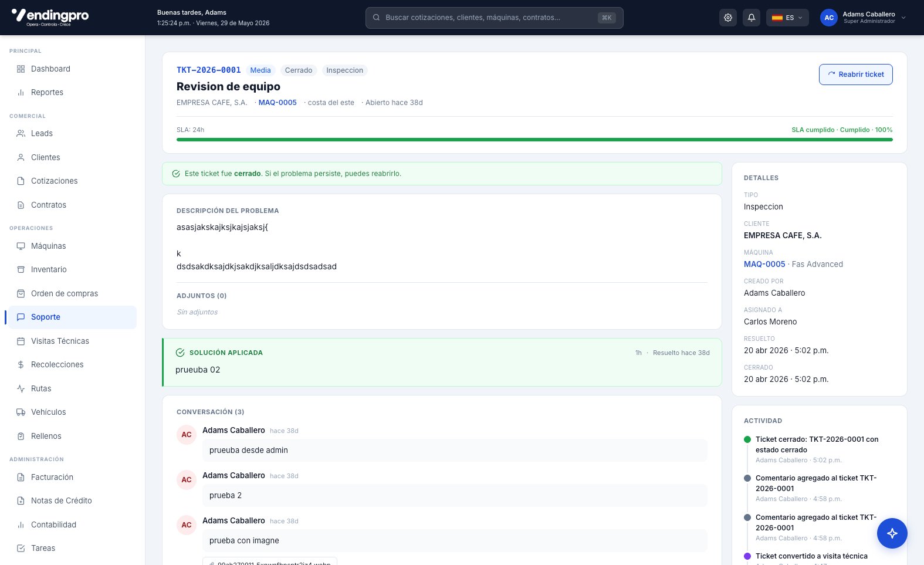Click the ⌘K shortcut badge in search
924x565 pixels.
[x=607, y=18]
